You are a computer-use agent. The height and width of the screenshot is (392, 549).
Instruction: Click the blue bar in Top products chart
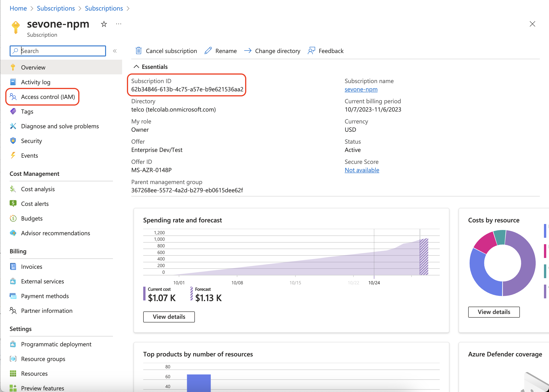(x=199, y=383)
